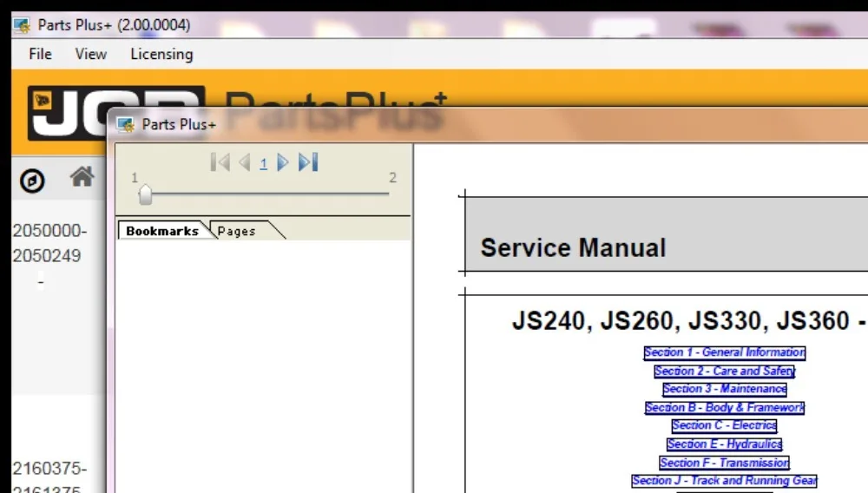Click the current page number 1 link
The image size is (868, 493).
coord(264,164)
